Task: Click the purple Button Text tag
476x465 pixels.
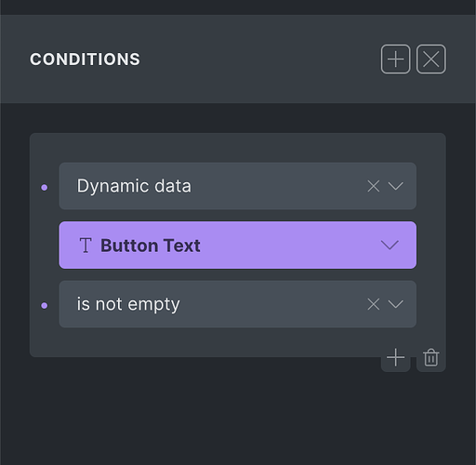Action: point(237,245)
